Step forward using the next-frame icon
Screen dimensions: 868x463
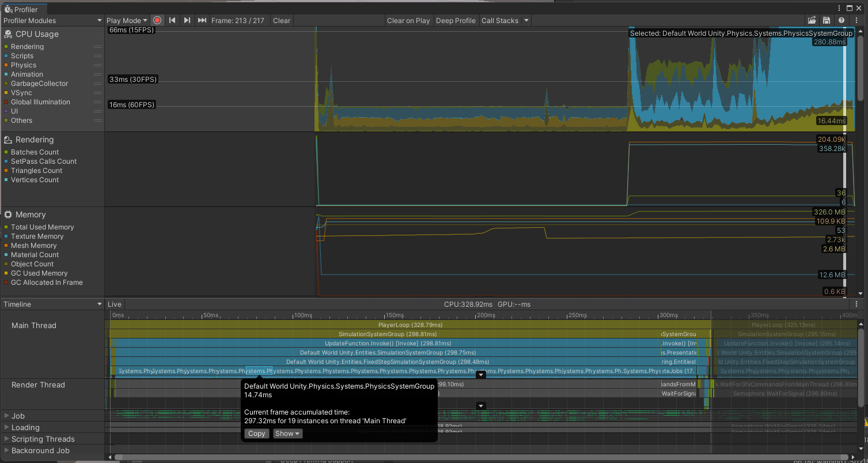tap(187, 20)
